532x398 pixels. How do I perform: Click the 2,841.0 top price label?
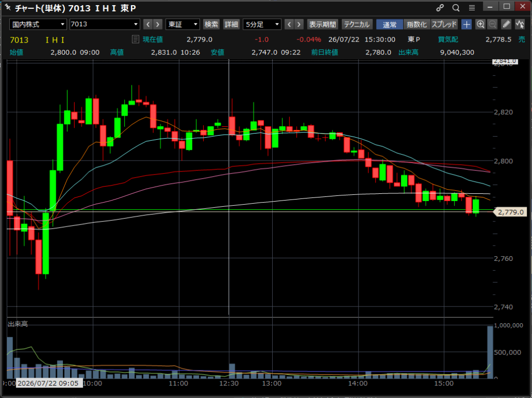[x=505, y=61]
